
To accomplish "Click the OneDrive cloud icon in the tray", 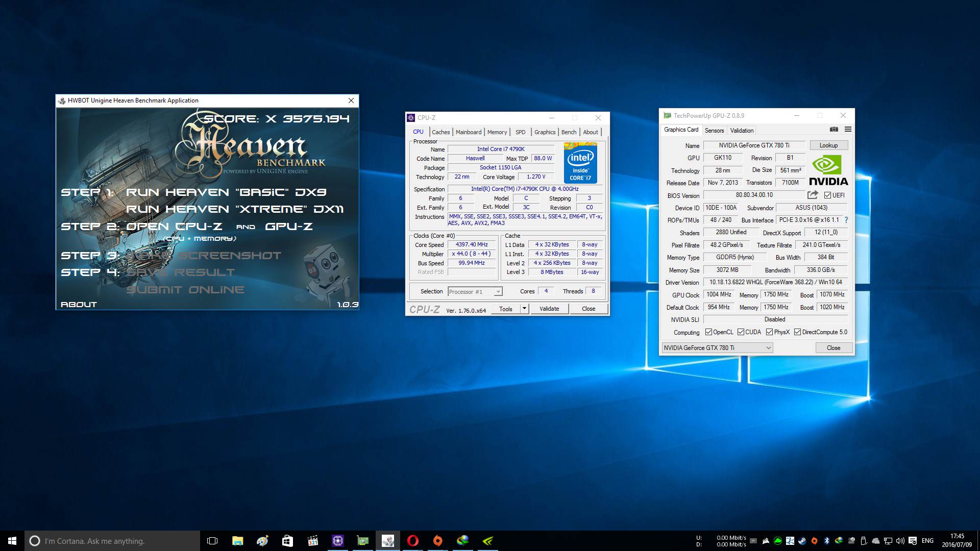I will (x=876, y=541).
